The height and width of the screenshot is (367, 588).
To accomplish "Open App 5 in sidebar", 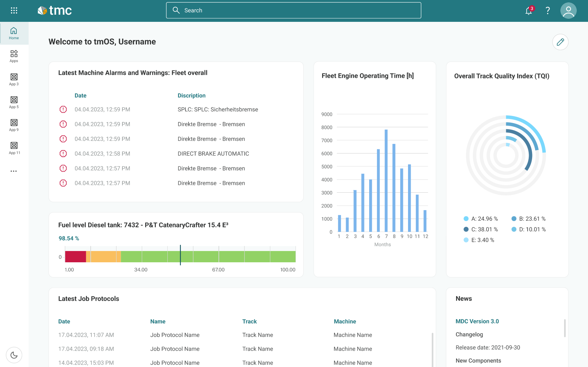I will tap(14, 102).
